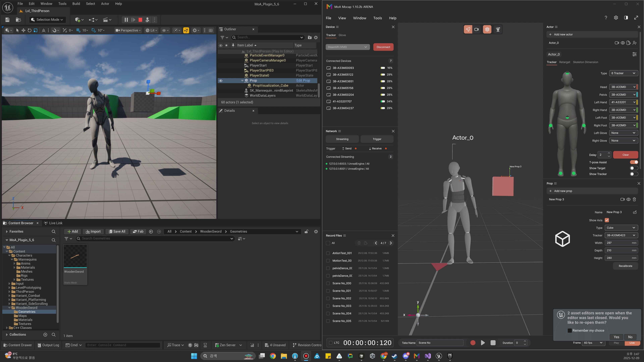Open the WoodenSword static mesh thumbnail
This screenshot has width=644, height=362.
(75, 256)
